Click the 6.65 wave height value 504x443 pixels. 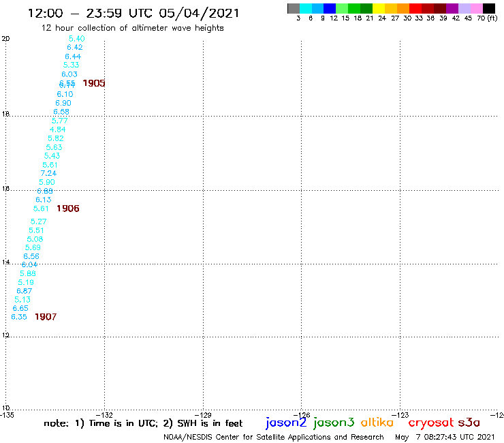(20, 308)
